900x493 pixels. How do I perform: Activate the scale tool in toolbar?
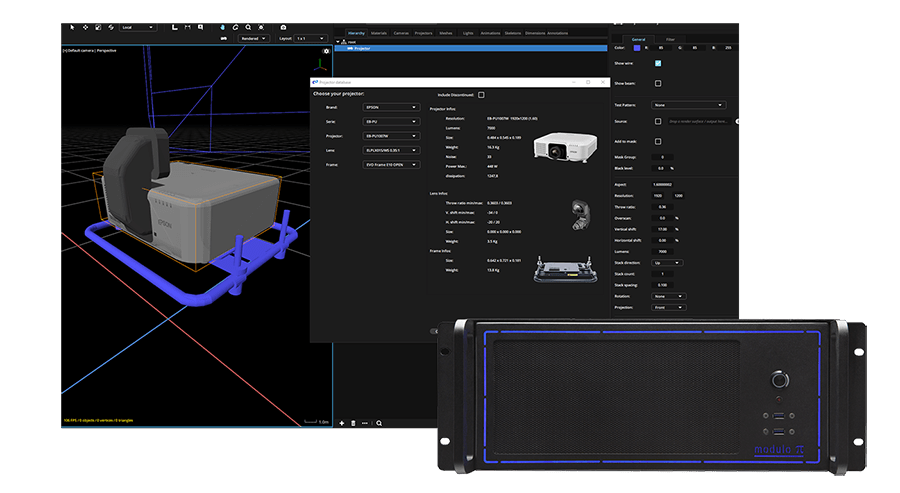click(98, 27)
